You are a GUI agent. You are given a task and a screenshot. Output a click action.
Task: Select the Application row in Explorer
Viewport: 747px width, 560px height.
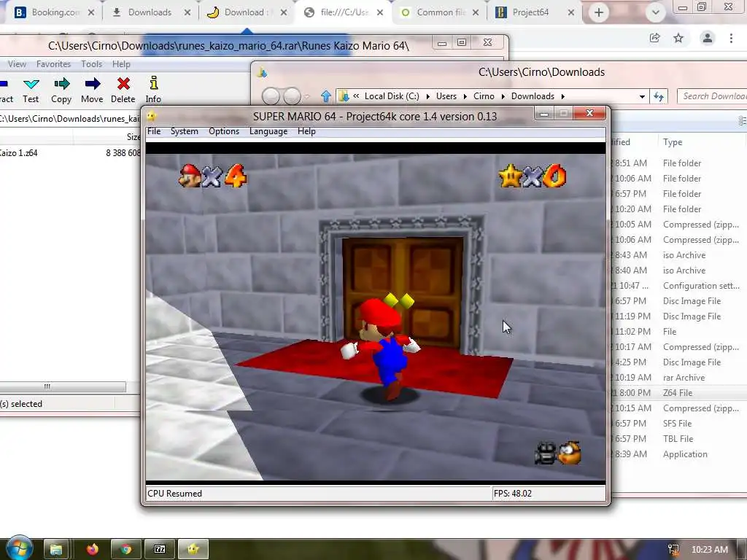[x=678, y=454]
